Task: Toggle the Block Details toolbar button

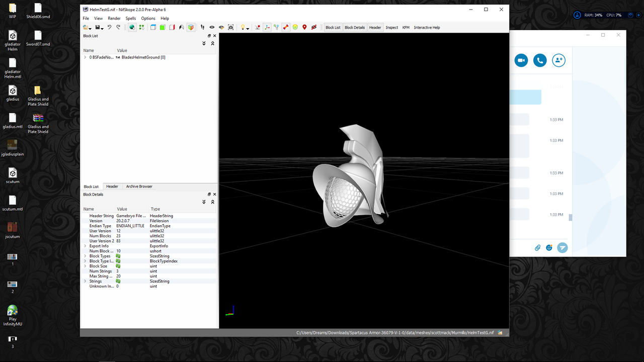Action: [355, 27]
